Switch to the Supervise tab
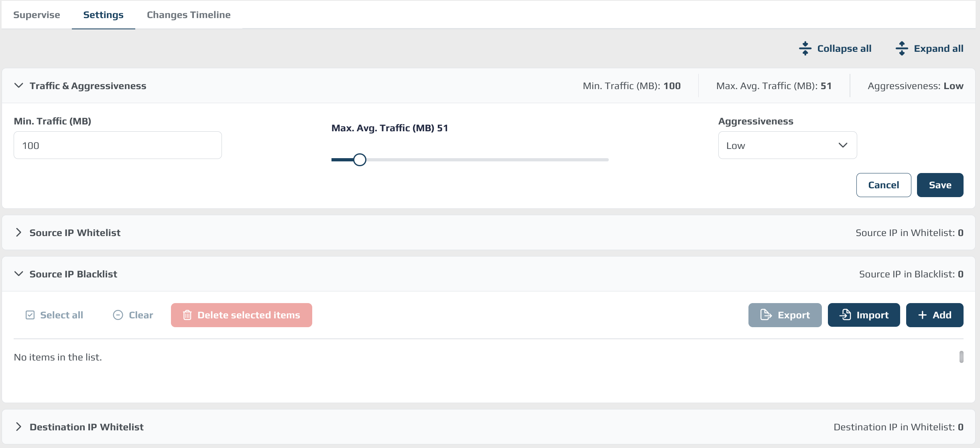This screenshot has width=980, height=448. coord(37,15)
